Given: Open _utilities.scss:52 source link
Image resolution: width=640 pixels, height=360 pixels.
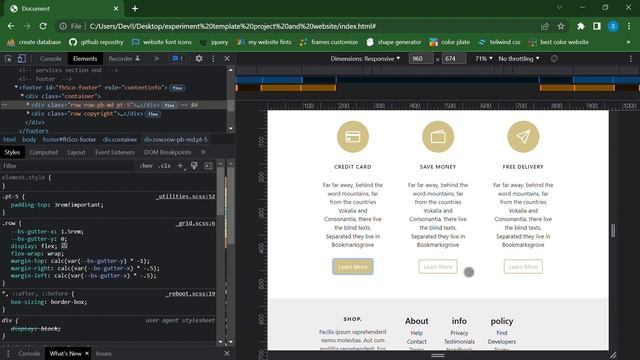Looking at the screenshot, I should tap(186, 197).
